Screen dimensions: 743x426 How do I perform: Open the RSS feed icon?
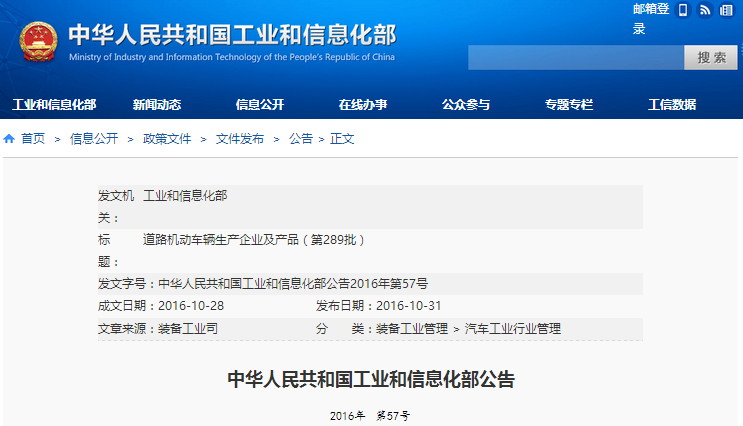coord(704,10)
